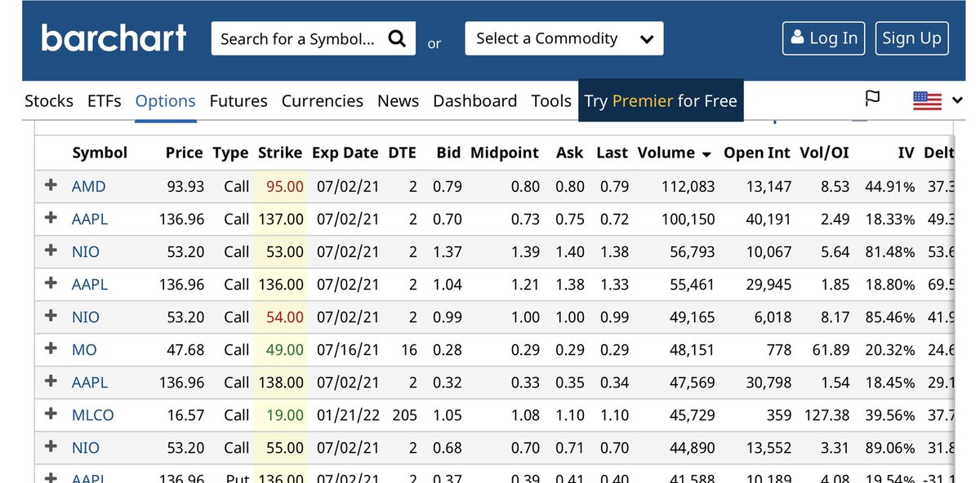Screen dimensions: 980x483
Task: Click the 89.06% IV value
Action: tap(890, 448)
